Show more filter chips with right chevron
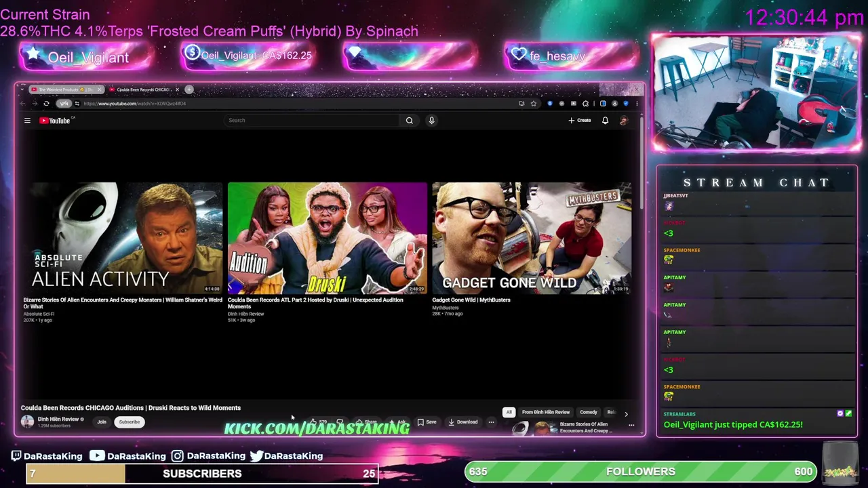This screenshot has width=868, height=488. pos(626,413)
